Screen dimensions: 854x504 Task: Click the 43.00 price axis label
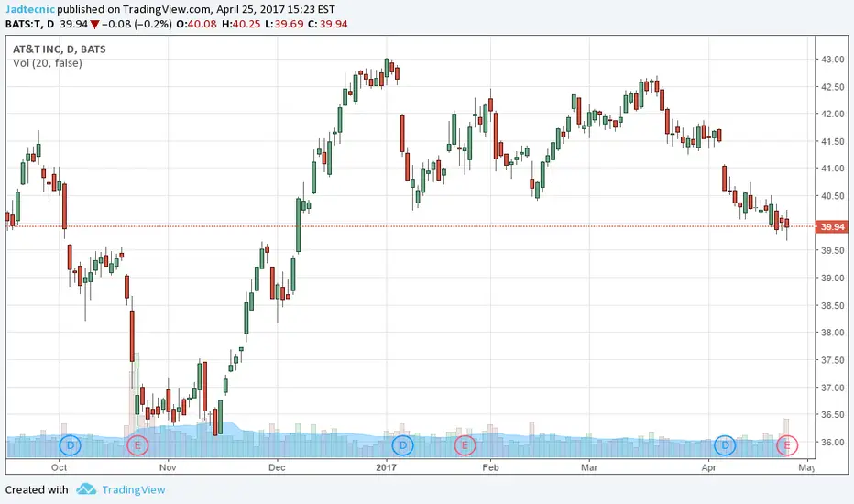point(833,60)
